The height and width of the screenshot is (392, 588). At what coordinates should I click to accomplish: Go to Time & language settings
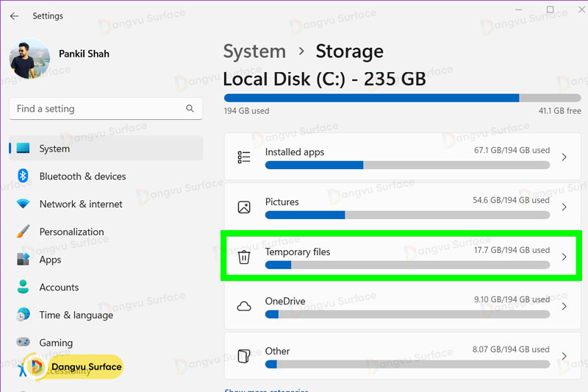point(76,315)
